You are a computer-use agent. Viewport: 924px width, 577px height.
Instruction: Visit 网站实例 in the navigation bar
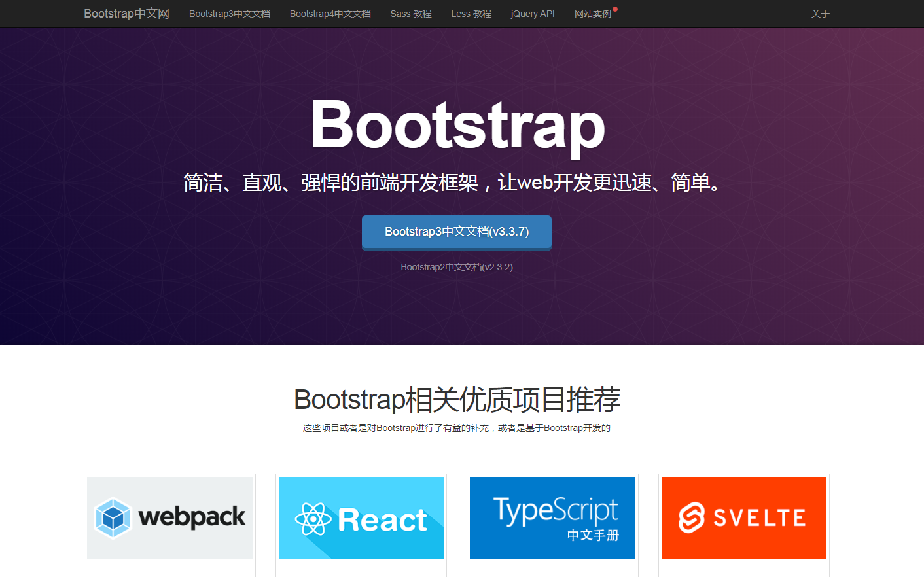click(x=593, y=14)
